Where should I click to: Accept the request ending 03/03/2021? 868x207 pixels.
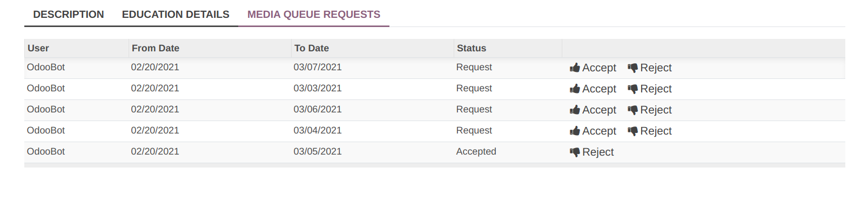pos(593,89)
